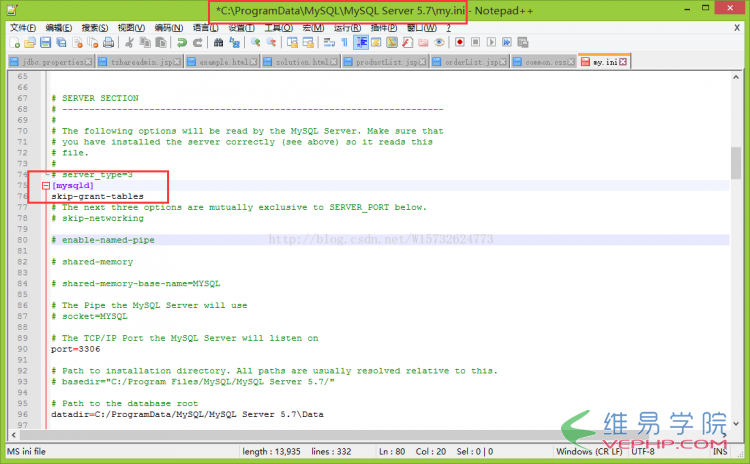Switch to the tshareadmin.jsp tab
This screenshot has width=750, height=464.
(140, 62)
